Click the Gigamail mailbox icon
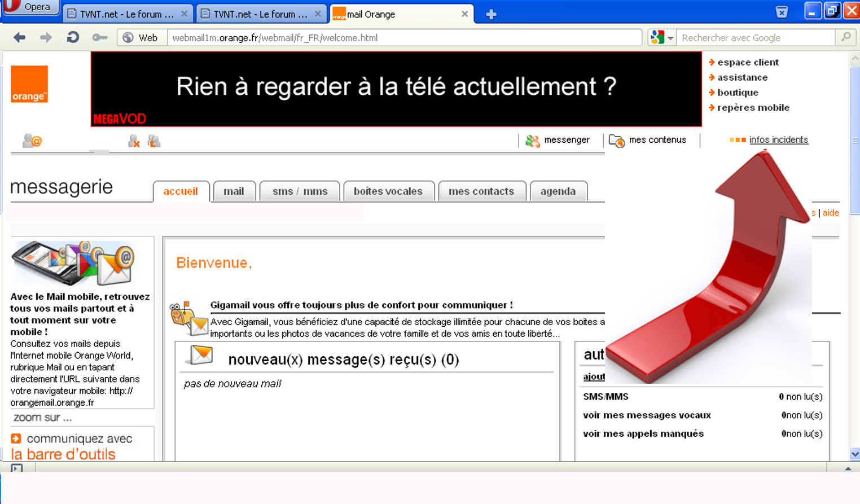 pos(189,318)
